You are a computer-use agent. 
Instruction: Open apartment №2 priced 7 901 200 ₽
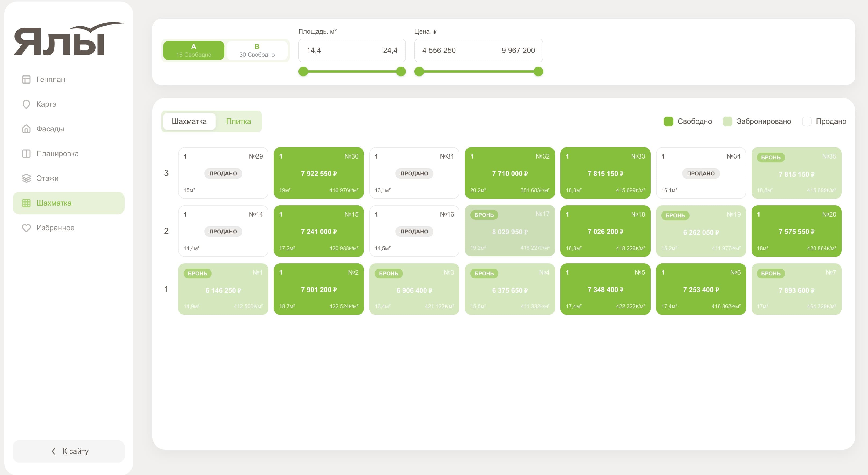[x=318, y=289]
